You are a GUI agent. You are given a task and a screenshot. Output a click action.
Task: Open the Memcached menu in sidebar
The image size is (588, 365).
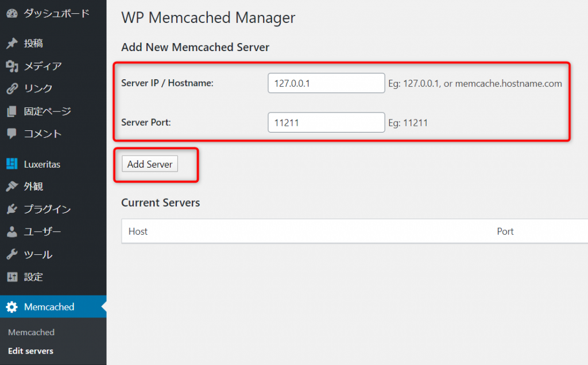click(49, 307)
